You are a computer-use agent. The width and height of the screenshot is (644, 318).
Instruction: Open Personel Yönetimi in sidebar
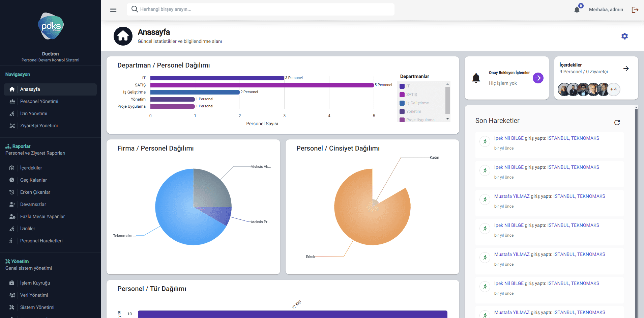click(x=39, y=101)
